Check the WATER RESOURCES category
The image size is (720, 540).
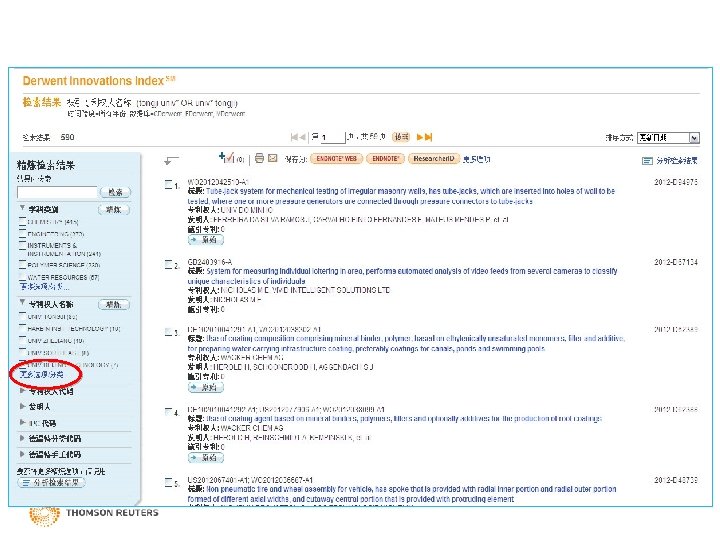click(22, 276)
